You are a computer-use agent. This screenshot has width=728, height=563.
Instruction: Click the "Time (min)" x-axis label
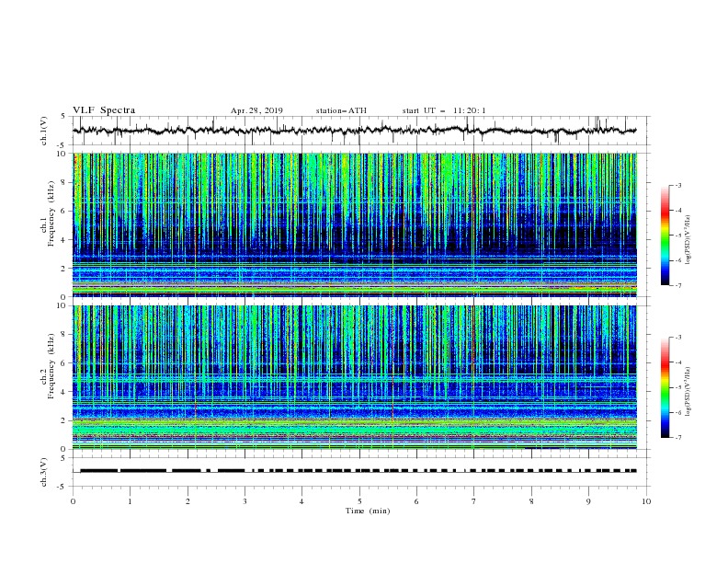pos(368,511)
